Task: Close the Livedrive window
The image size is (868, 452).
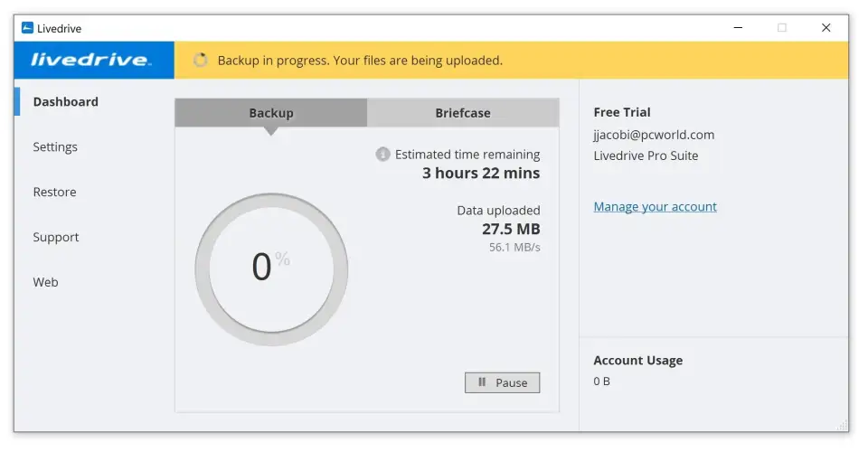Action: click(826, 28)
